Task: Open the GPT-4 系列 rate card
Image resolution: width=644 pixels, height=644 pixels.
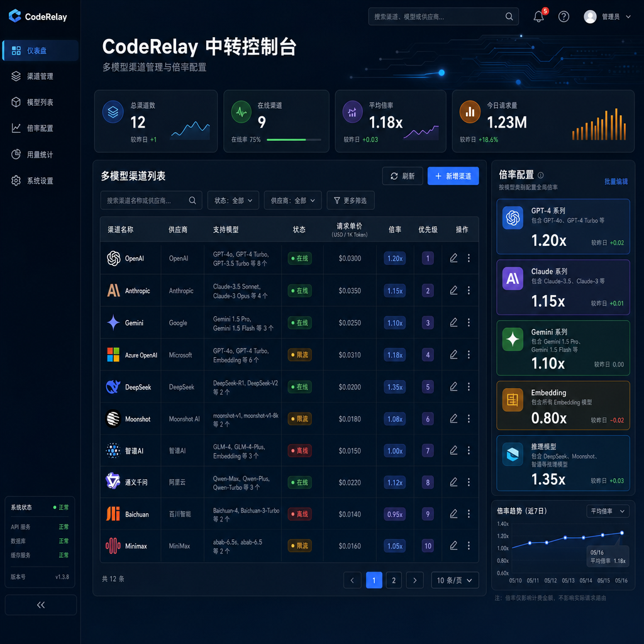Action: [563, 226]
